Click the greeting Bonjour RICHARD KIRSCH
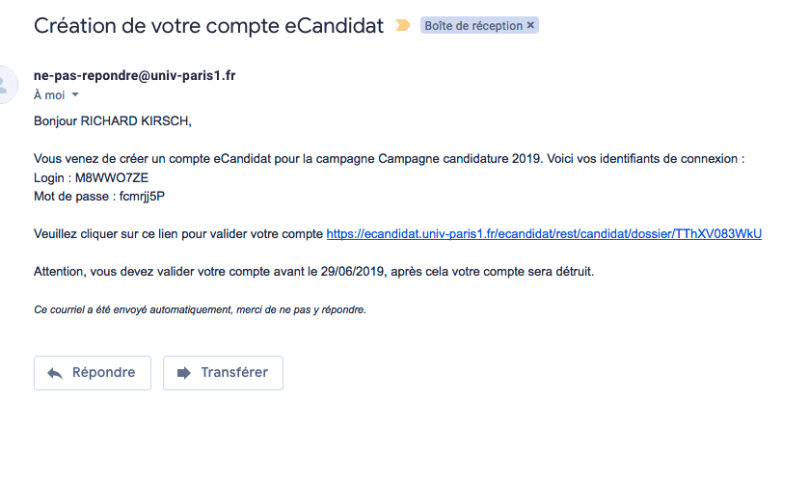The width and height of the screenshot is (809, 480). pyautogui.click(x=112, y=121)
